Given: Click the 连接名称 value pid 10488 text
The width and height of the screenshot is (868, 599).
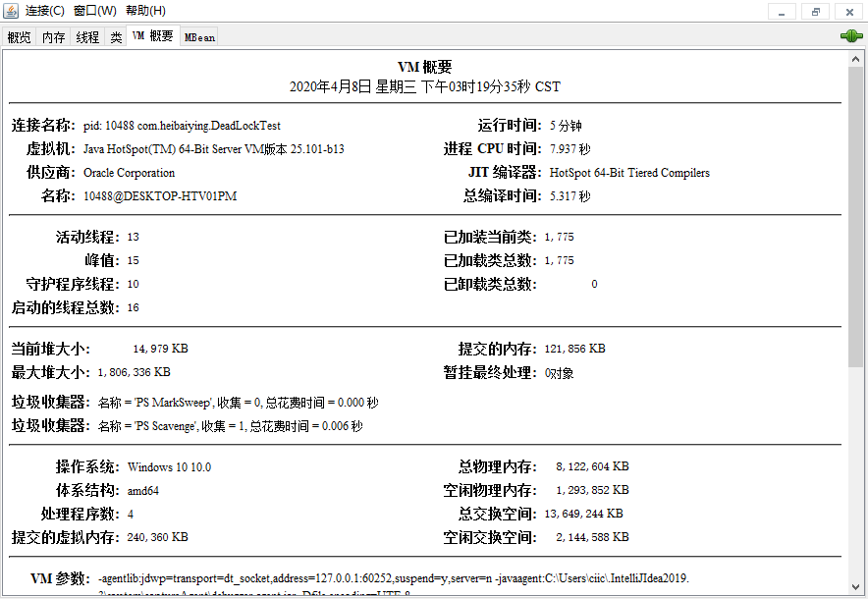Looking at the screenshot, I should [182, 126].
